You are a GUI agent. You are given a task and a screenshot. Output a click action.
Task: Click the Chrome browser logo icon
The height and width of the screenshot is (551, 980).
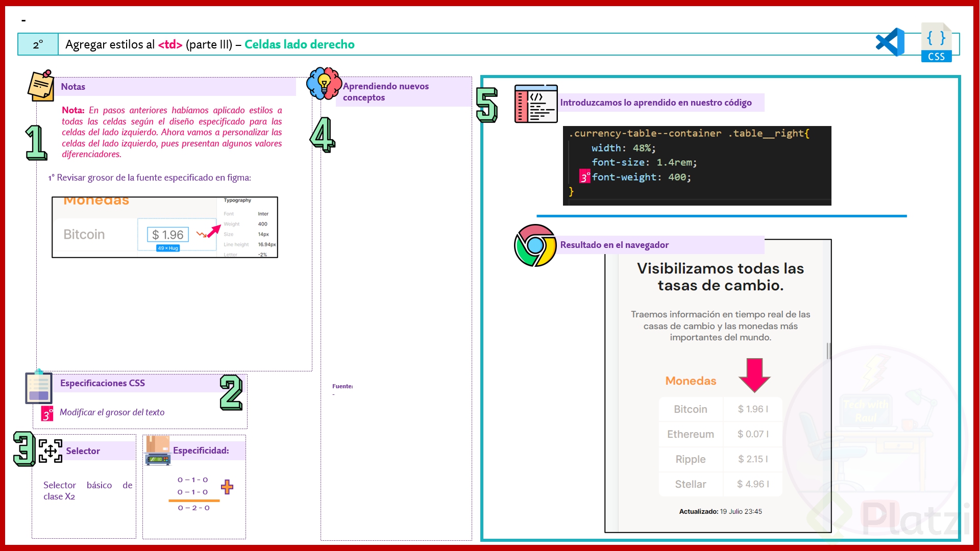tap(535, 245)
